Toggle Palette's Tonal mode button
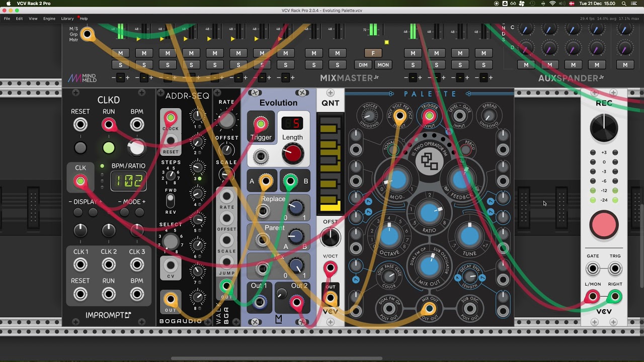This screenshot has height=362, width=644. (392, 149)
